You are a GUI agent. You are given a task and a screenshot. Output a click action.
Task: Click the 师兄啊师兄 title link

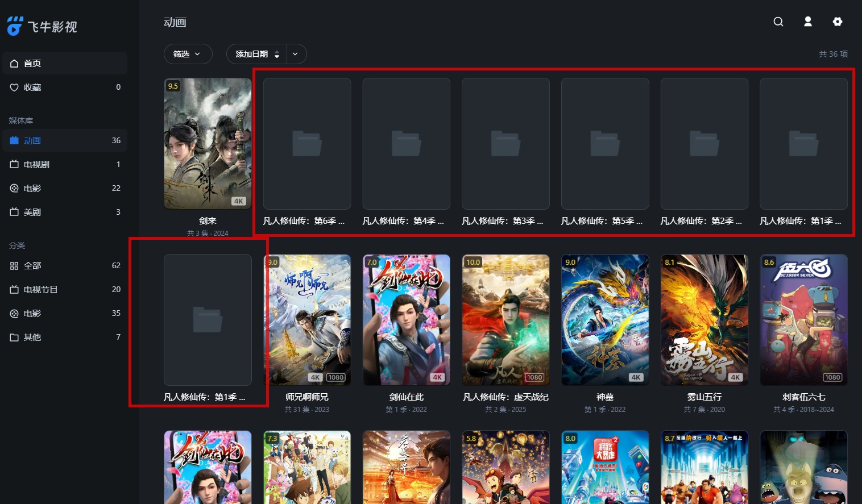[x=307, y=397]
